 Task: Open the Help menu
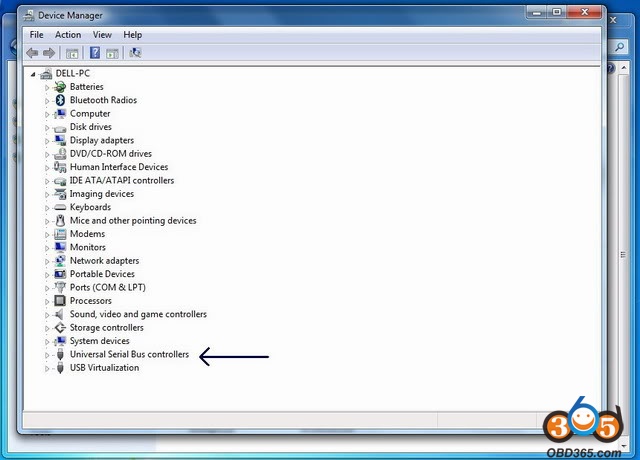click(133, 35)
